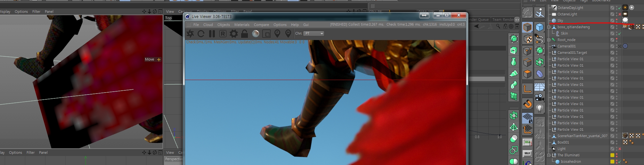644x165 pixels.
Task: Select the Edges mode cube icon
Action: tap(527, 62)
